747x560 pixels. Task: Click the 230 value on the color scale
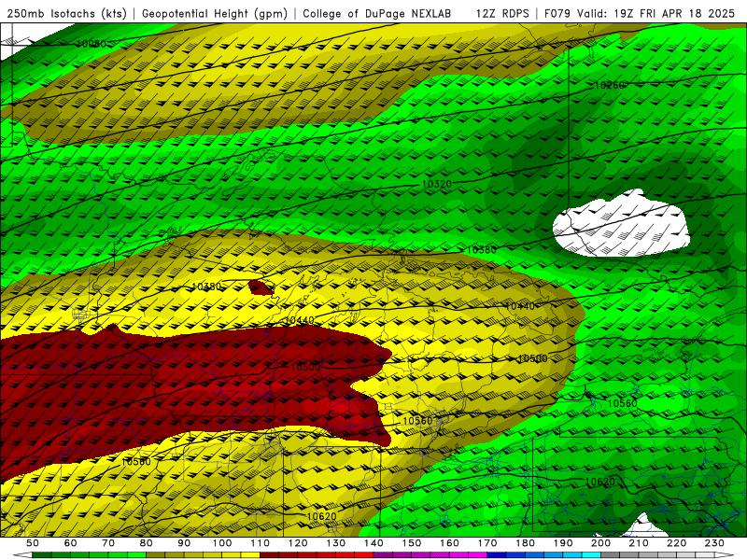pos(714,543)
